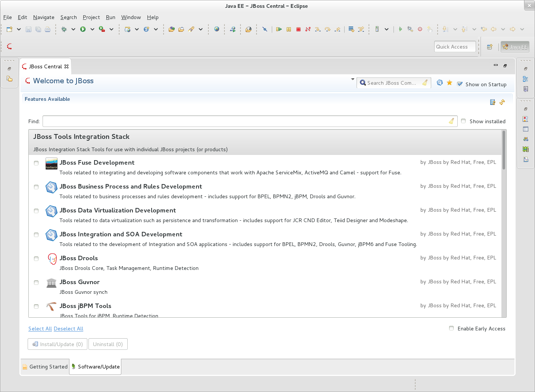
Task: Click the Run External Tools icon
Action: pyautogui.click(x=102, y=29)
